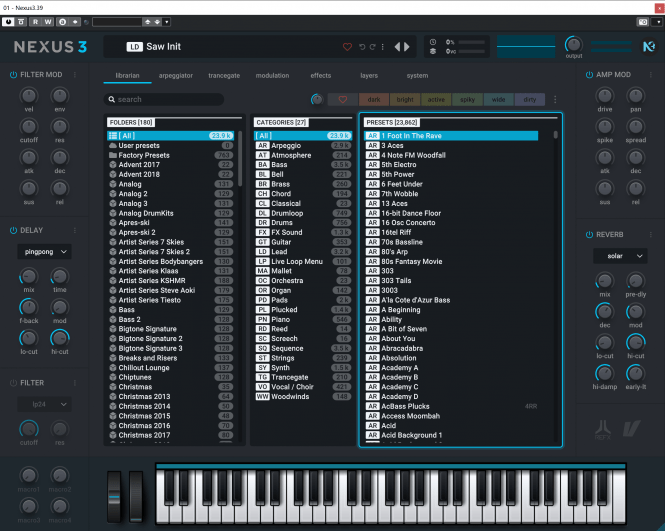Open the delay pingpong mode dropdown
Image resolution: width=665 pixels, height=531 pixels.
(x=45, y=252)
